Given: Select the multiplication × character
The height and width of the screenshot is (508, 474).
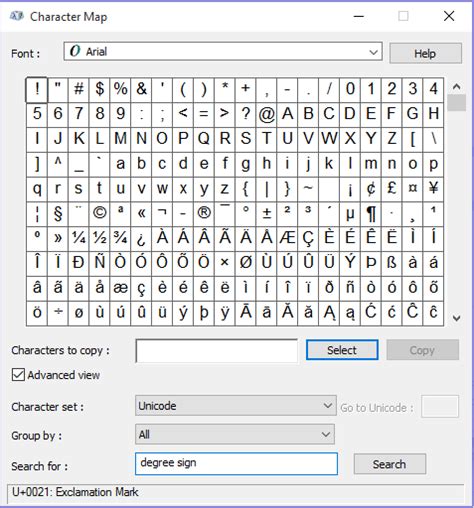Looking at the screenshot, I should [225, 263].
